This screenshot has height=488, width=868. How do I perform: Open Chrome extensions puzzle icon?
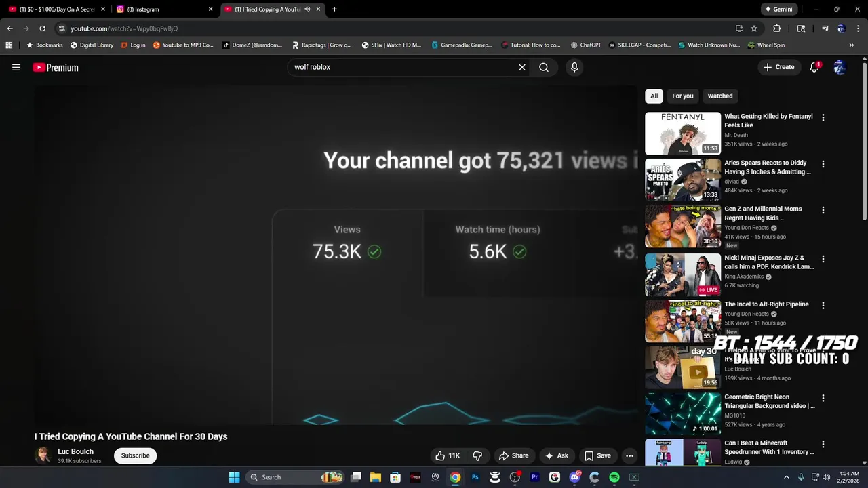coord(777,28)
